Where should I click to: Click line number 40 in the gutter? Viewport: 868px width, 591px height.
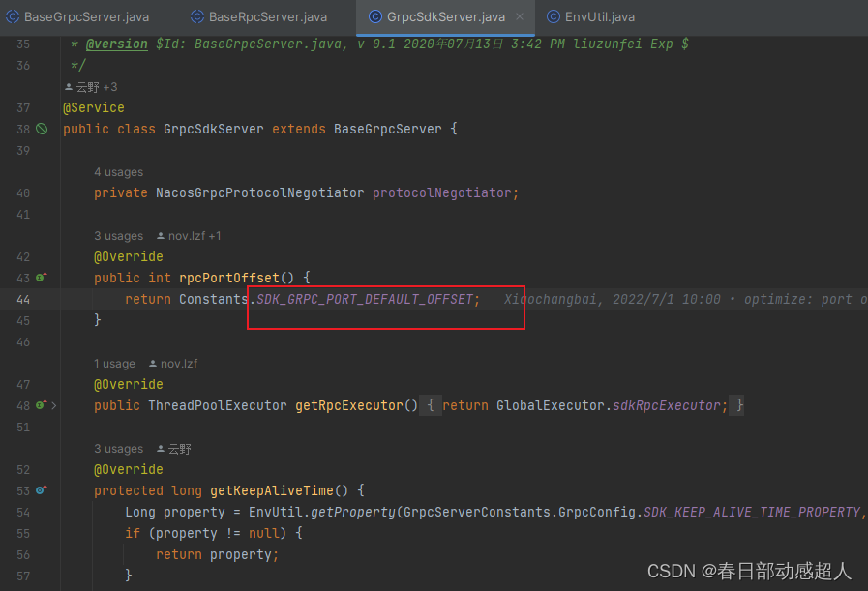[23, 193]
